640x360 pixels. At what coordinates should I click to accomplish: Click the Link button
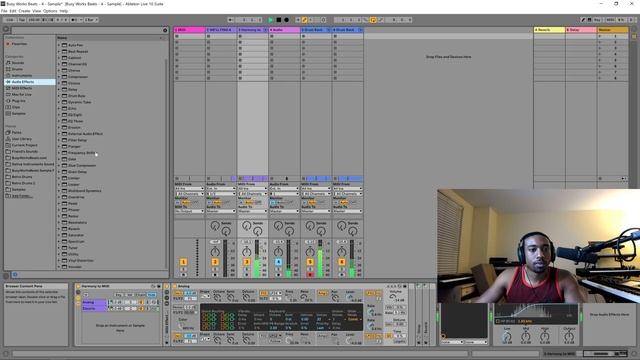[10, 20]
